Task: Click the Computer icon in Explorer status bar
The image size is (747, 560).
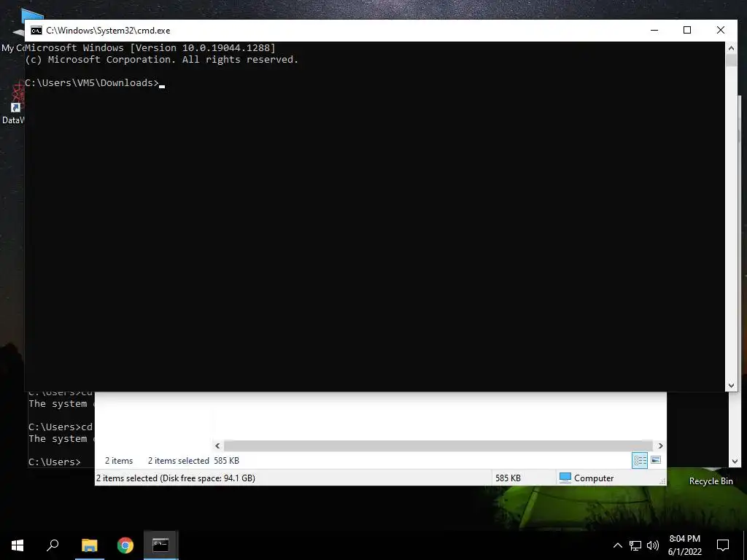Action: coord(565,478)
